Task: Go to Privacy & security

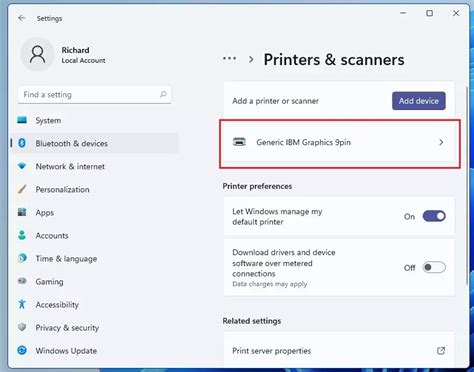Action: (95, 327)
